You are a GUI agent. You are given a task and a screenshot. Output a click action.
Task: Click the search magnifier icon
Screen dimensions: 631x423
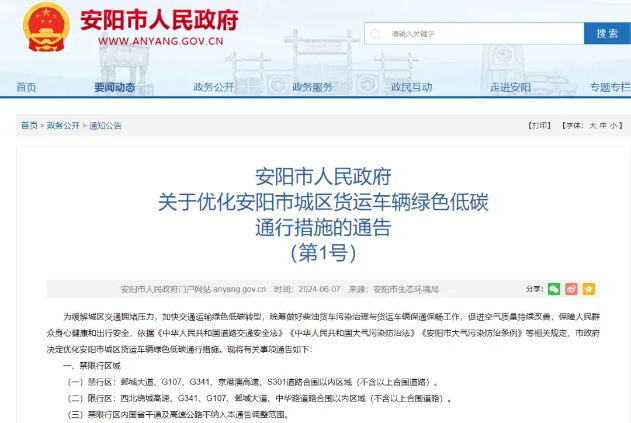375,34
